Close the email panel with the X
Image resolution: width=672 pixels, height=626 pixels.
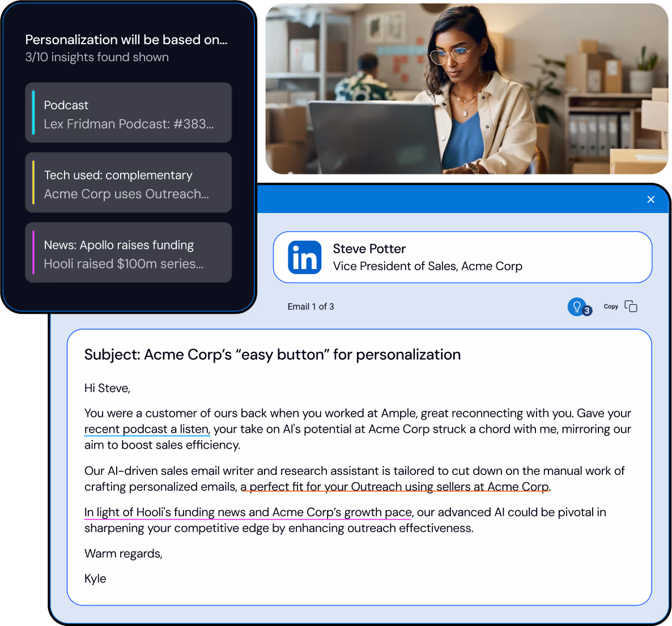point(650,199)
